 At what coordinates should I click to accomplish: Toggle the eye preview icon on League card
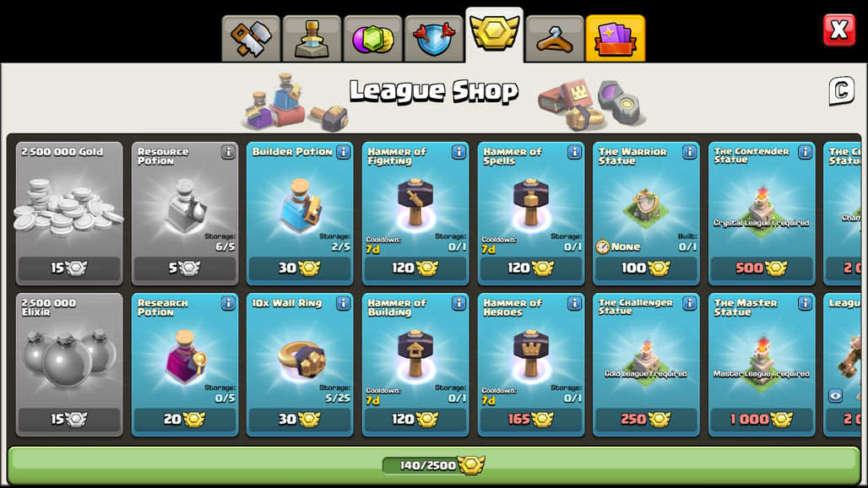[x=835, y=396]
